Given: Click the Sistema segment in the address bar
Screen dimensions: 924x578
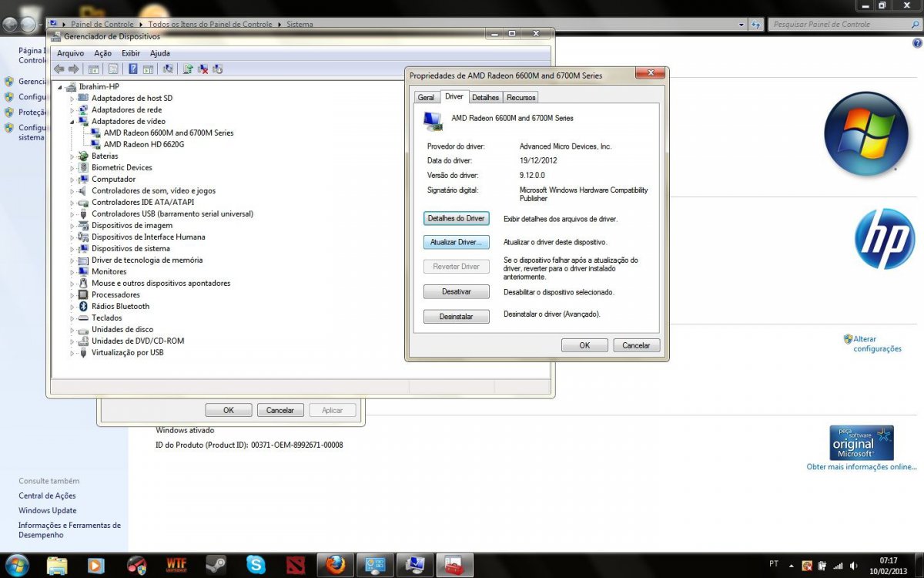Looking at the screenshot, I should (x=300, y=25).
